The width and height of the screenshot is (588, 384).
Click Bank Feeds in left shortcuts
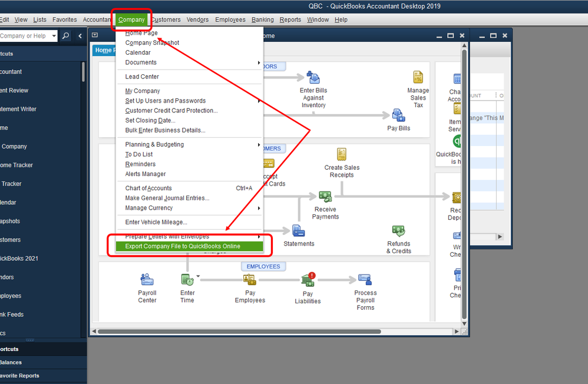pyautogui.click(x=12, y=315)
